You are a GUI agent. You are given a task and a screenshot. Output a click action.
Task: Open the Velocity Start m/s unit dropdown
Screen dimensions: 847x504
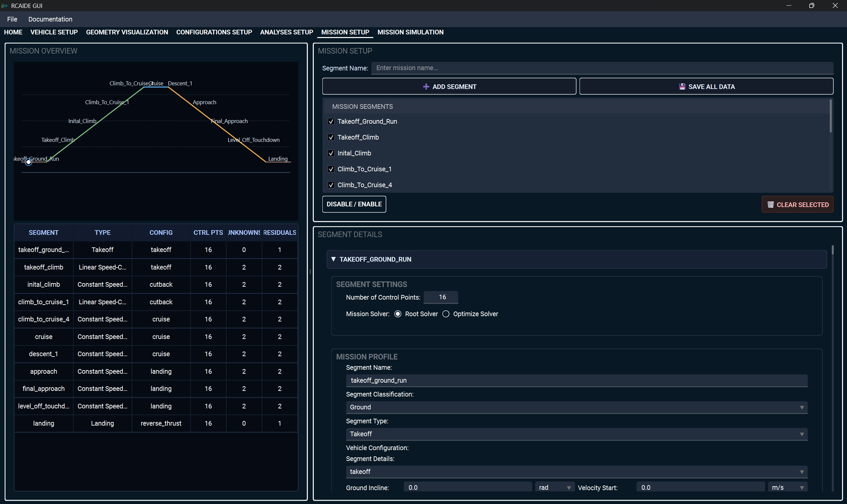[787, 487]
